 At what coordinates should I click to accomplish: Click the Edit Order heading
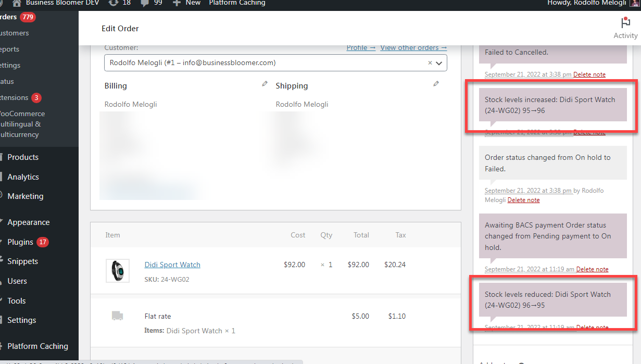point(120,28)
